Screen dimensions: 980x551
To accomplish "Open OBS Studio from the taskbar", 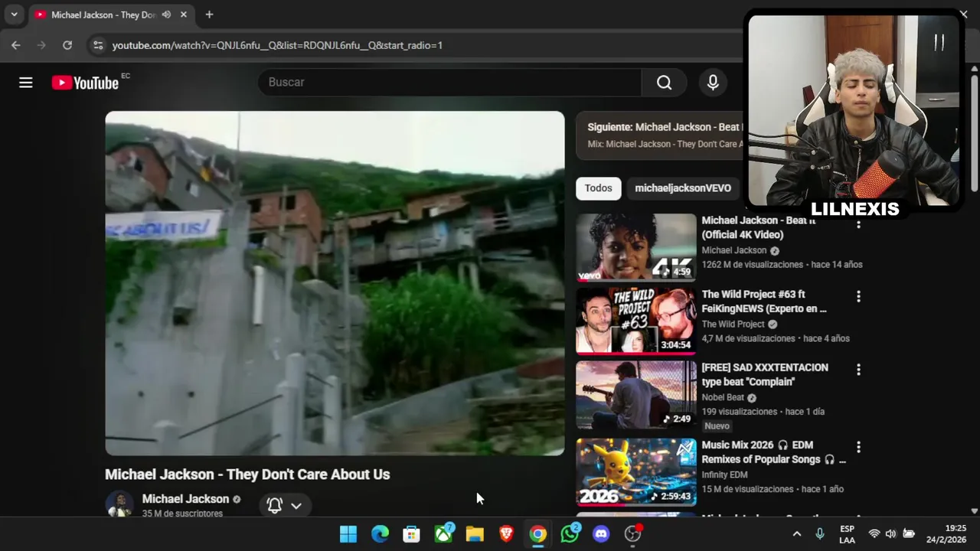I will pyautogui.click(x=633, y=534).
